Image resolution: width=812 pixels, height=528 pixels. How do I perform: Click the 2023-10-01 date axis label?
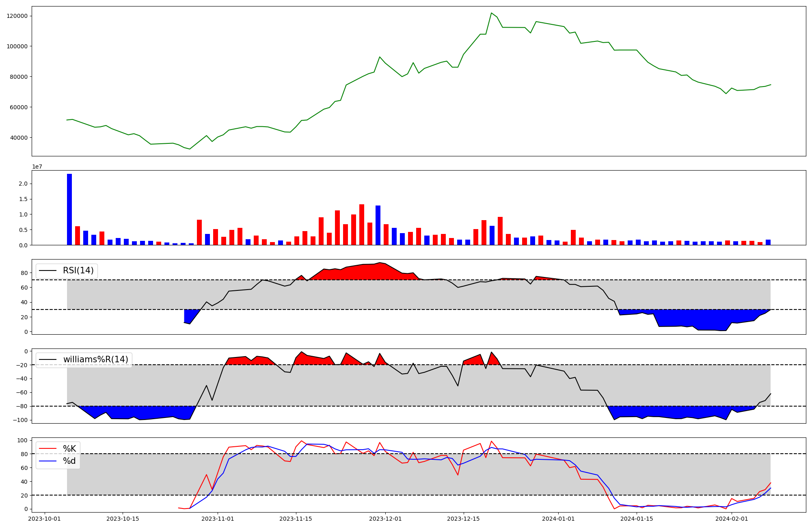tap(44, 519)
